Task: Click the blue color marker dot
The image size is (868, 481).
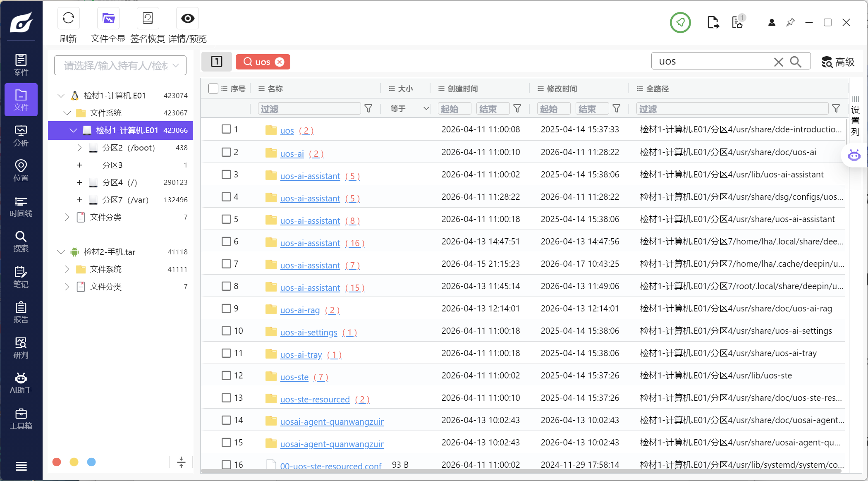Action: click(91, 462)
